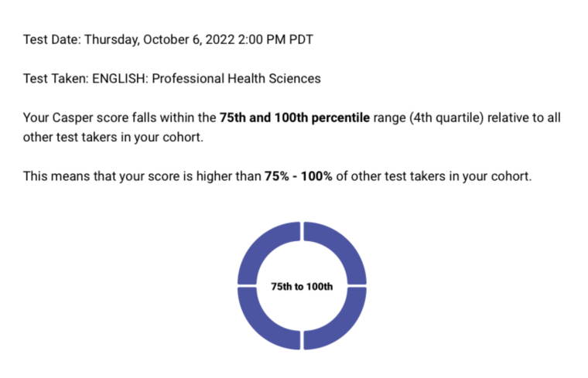Screen dimensions: 588x378
Task: Click 'other test takers in your cohort.' line
Action: [113, 137]
